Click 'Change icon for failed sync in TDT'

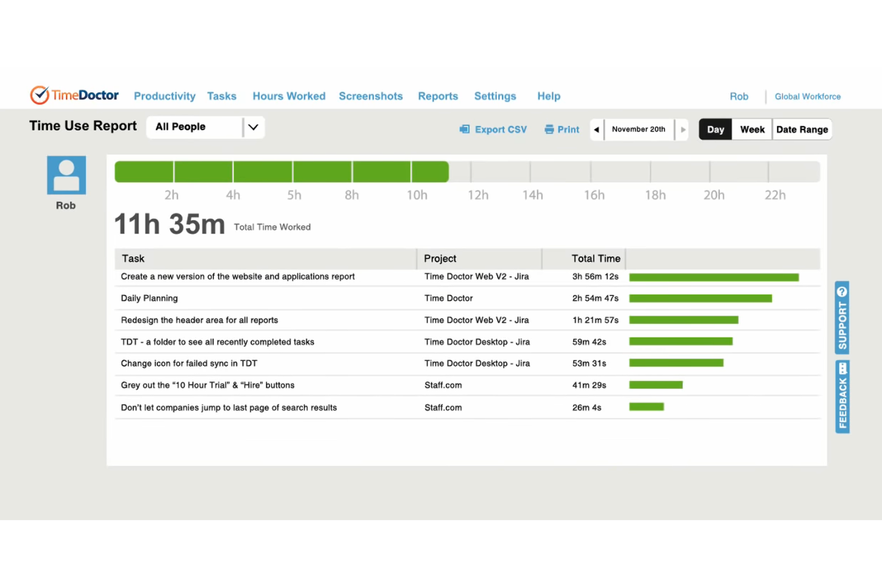point(189,363)
